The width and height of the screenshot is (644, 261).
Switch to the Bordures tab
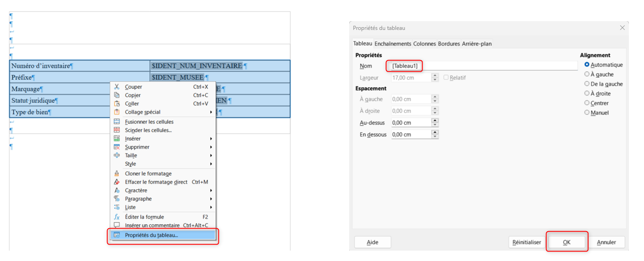pyautogui.click(x=448, y=44)
